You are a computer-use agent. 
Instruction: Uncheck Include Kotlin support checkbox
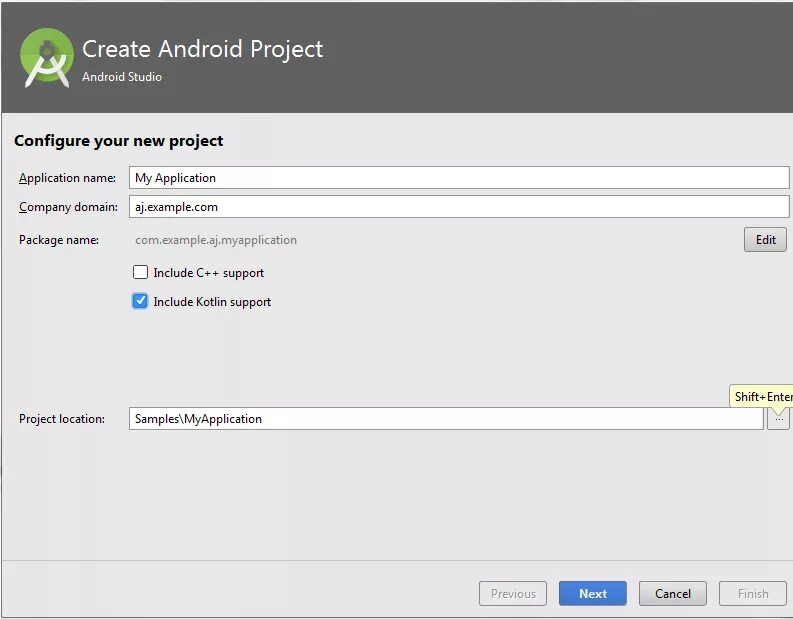[x=140, y=301]
